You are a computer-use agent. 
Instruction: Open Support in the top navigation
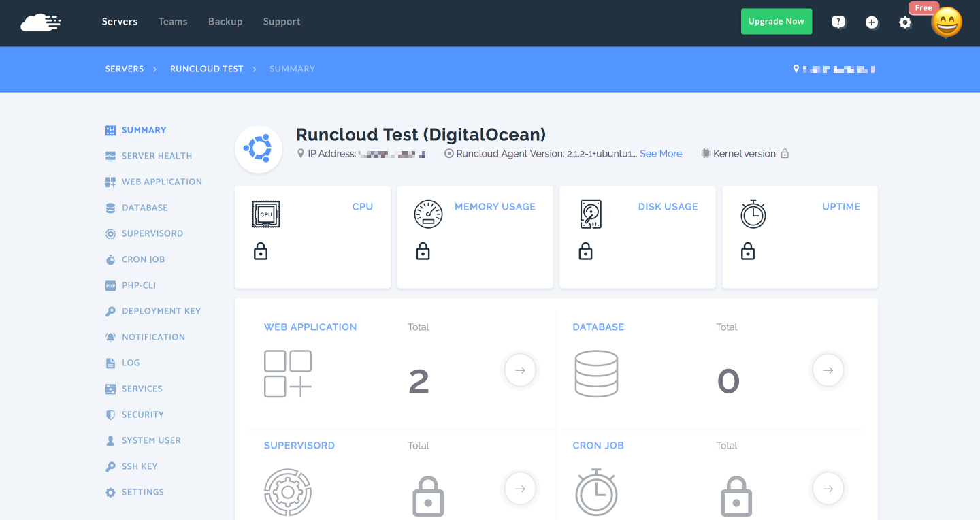point(282,22)
